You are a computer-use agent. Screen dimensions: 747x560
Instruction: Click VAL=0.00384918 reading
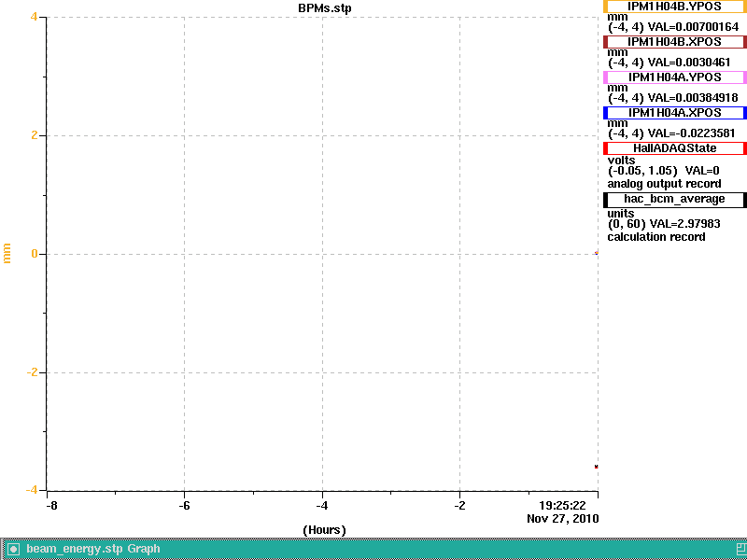point(692,98)
